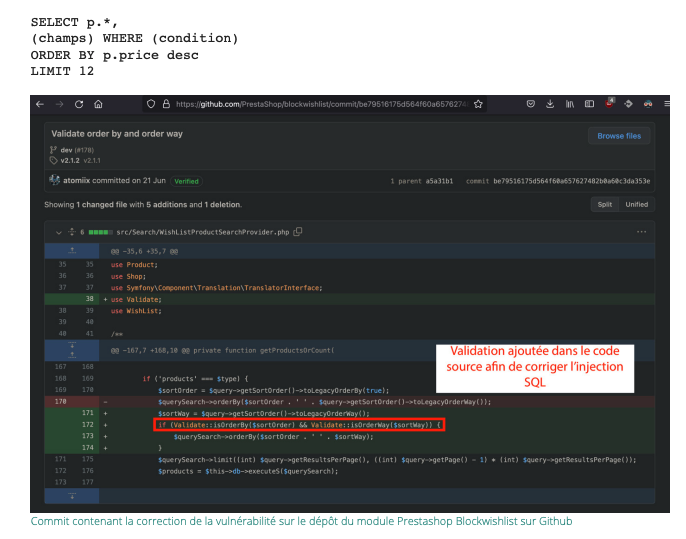Click commit title Validate order by and order way

pos(117,134)
